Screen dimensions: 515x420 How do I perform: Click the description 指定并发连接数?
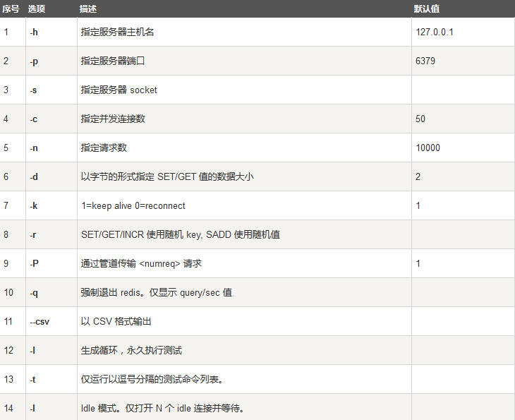tap(113, 119)
